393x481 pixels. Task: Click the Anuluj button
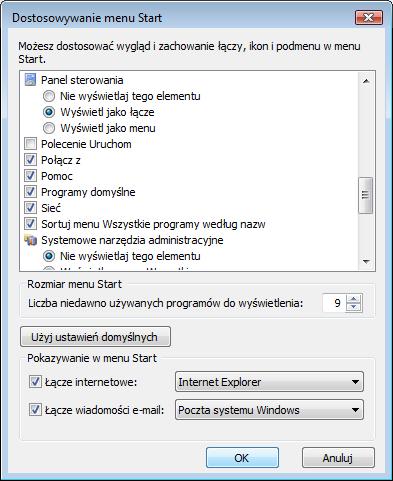tap(338, 458)
